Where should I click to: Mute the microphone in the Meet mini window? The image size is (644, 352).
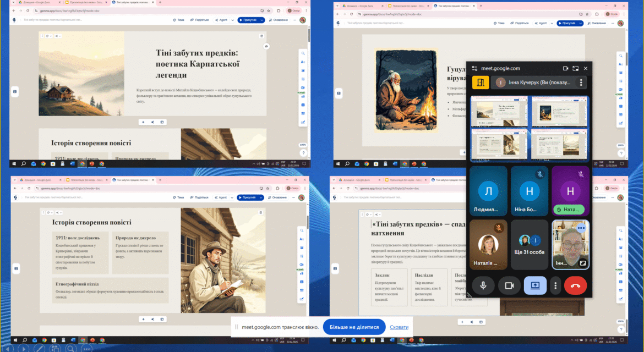483,285
